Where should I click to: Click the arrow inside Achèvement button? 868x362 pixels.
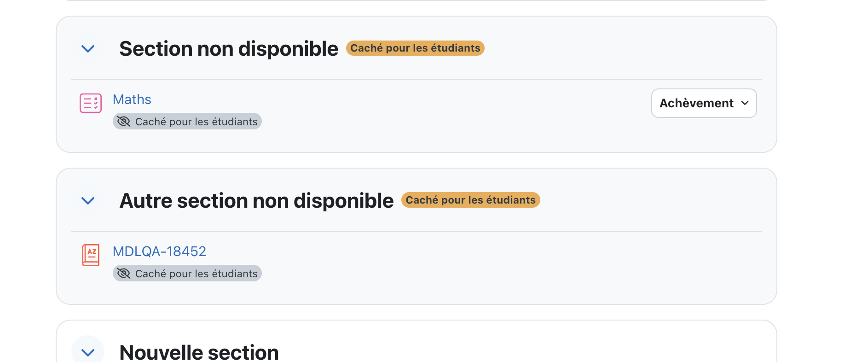(745, 103)
